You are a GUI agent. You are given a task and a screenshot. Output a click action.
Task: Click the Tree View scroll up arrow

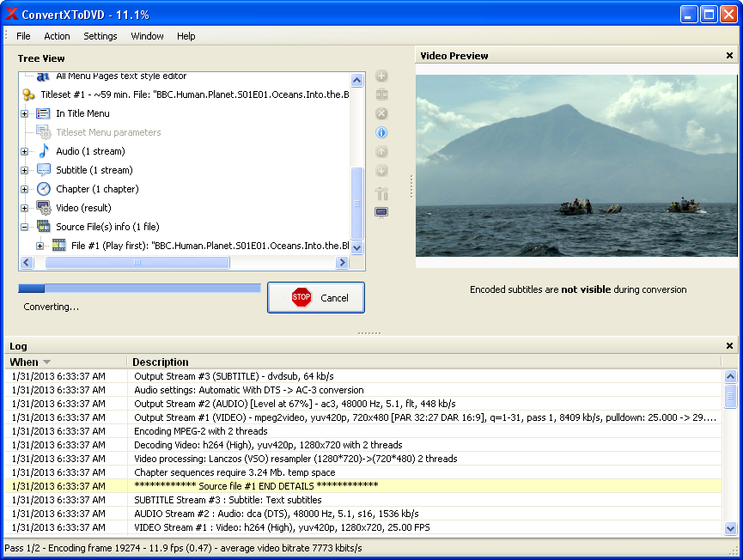[356, 80]
